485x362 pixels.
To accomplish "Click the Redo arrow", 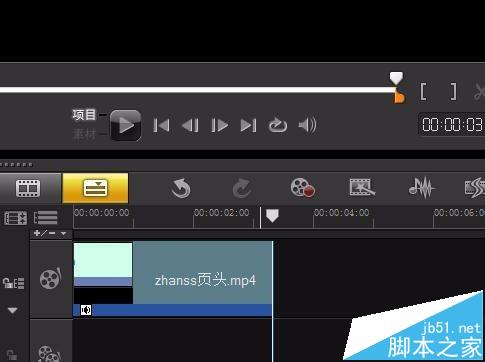I will point(241,188).
